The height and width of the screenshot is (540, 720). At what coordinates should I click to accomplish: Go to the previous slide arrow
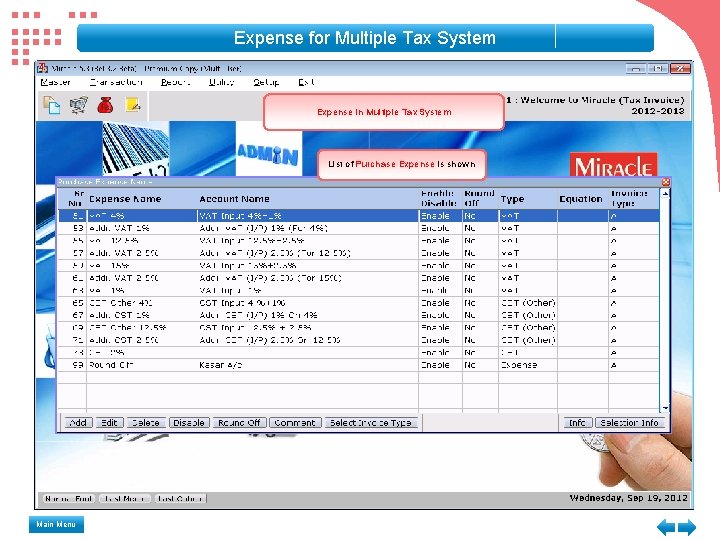665,527
